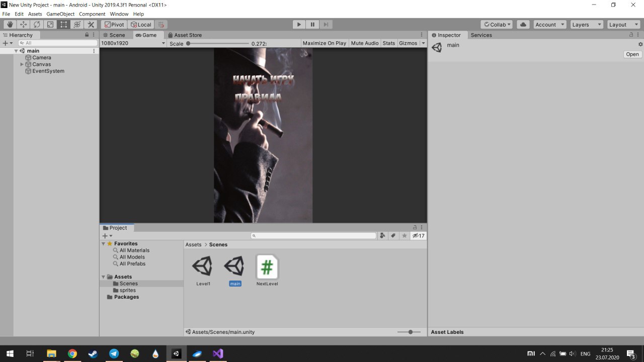Lock the Project panel
This screenshot has width=644, height=362.
tap(415, 228)
